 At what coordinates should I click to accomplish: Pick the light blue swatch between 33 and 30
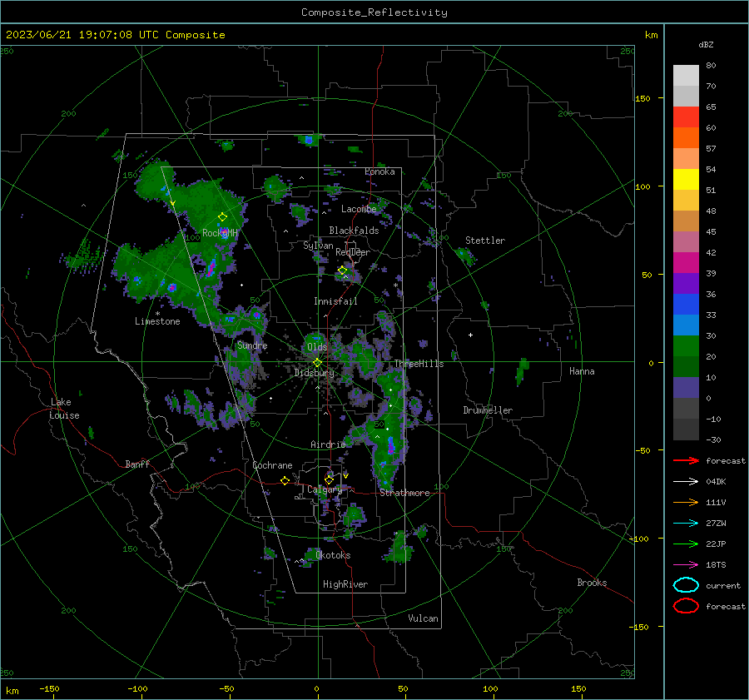point(686,325)
